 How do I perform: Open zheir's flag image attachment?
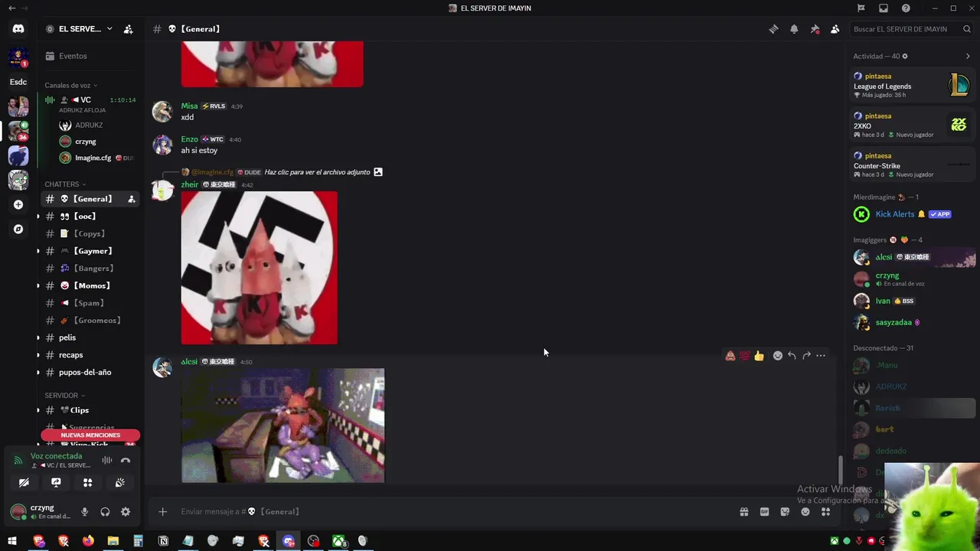click(x=259, y=268)
